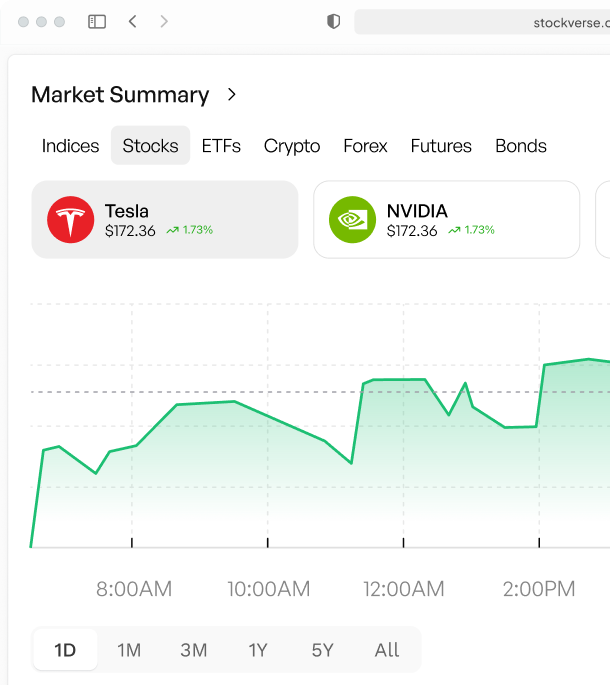
Task: Go forward with the right arrow
Action: tap(164, 21)
